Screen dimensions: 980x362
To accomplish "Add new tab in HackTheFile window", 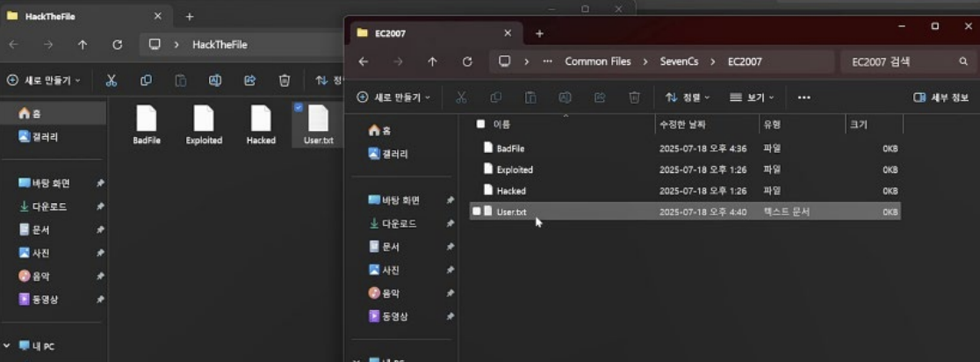I will 190,17.
